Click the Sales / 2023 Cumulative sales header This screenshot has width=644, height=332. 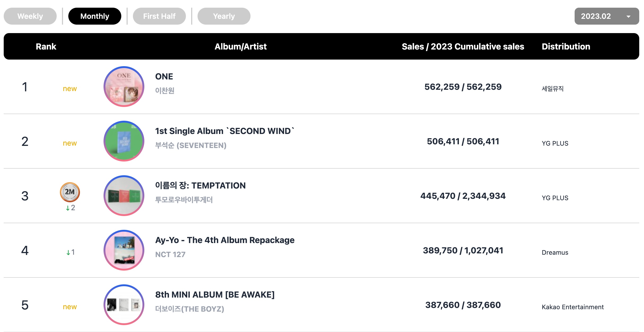pos(463,47)
